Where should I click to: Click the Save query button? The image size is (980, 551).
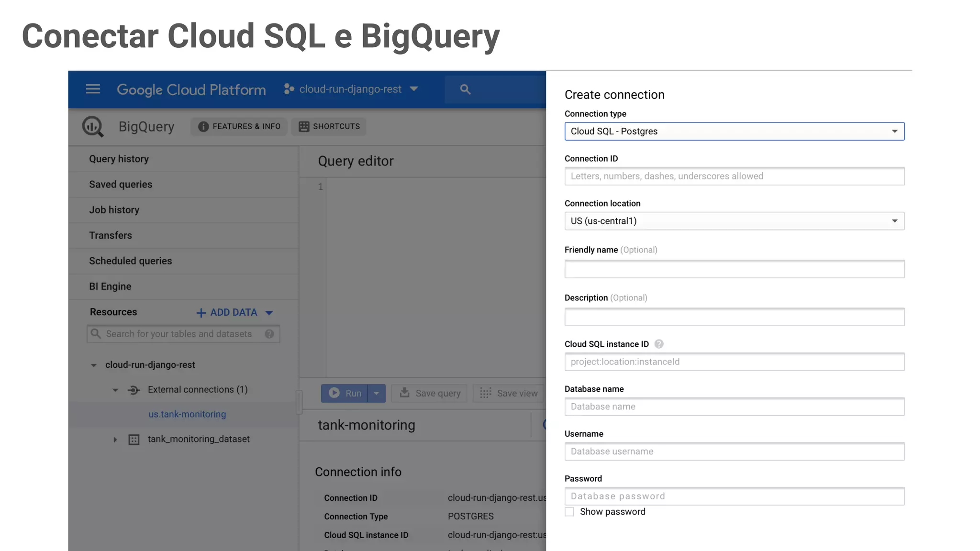coord(429,393)
